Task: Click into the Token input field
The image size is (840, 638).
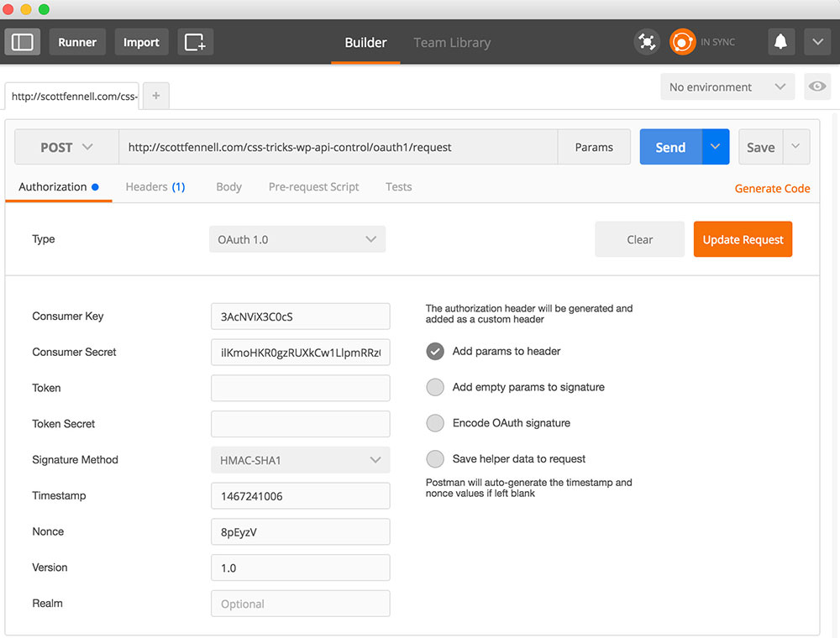Action: [300, 388]
